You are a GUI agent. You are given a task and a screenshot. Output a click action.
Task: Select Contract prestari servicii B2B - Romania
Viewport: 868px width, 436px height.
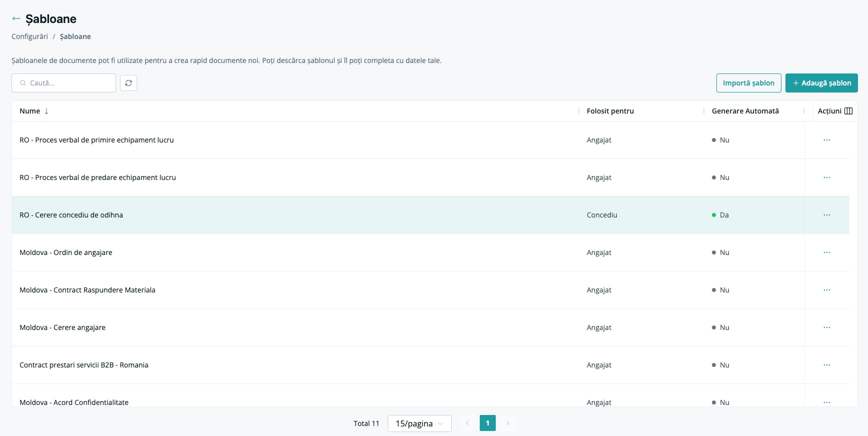[84, 365]
